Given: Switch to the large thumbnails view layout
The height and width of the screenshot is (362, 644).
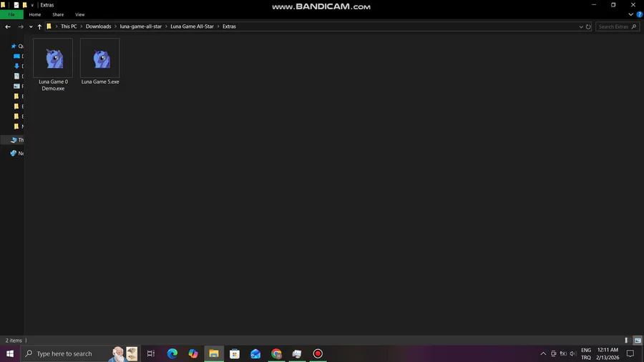Looking at the screenshot, I should click(638, 341).
